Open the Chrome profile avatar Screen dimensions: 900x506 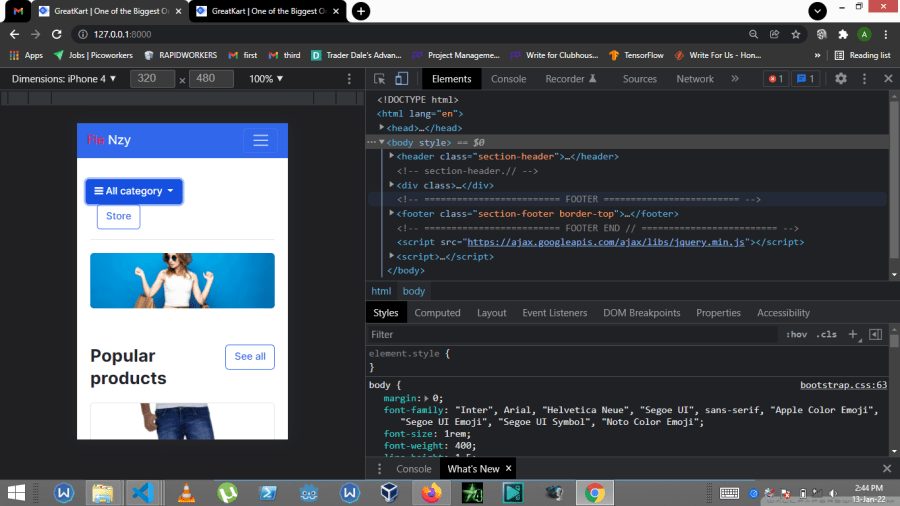click(864, 34)
